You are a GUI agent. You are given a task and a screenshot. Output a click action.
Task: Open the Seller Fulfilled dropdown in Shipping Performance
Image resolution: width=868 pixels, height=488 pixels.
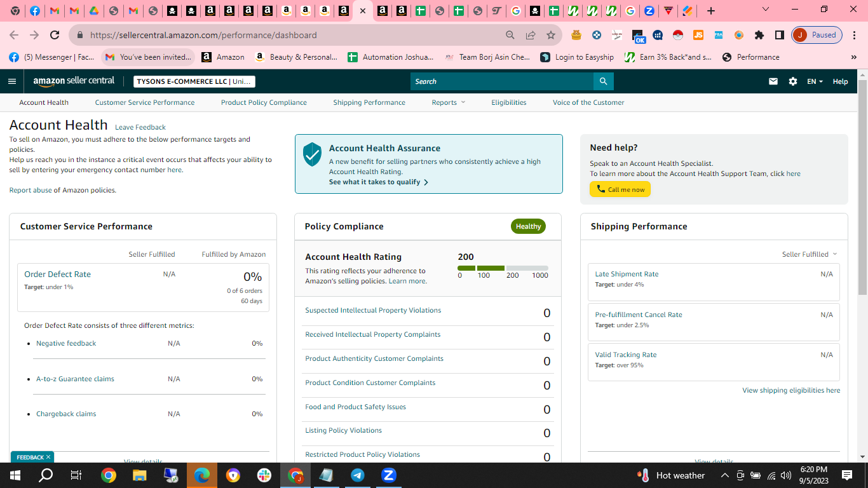[810, 254]
